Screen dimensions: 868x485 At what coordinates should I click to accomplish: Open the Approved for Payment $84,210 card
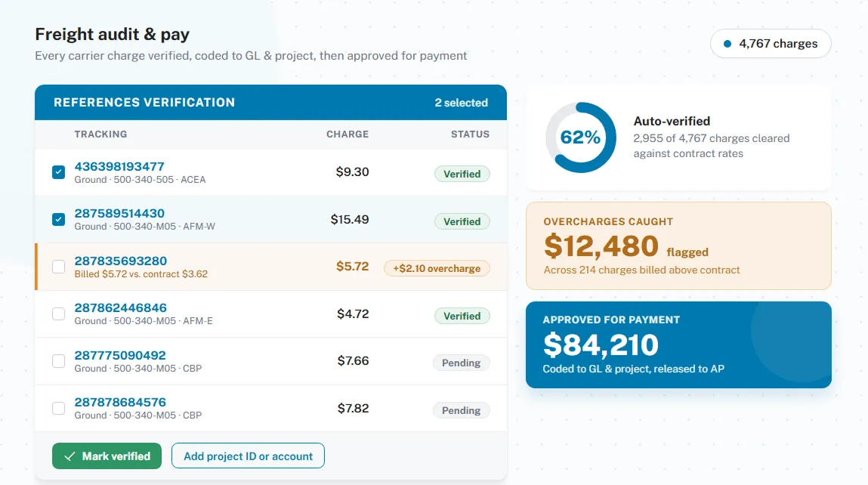pos(678,344)
